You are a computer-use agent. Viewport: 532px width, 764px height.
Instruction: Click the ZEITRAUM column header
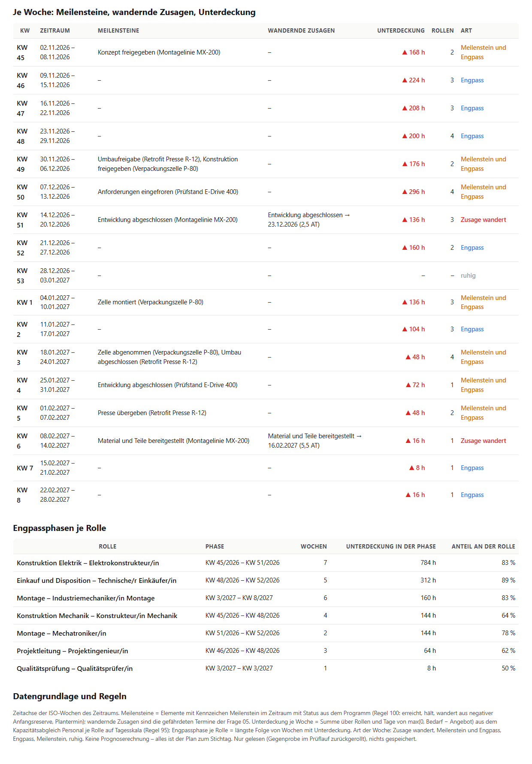[55, 30]
